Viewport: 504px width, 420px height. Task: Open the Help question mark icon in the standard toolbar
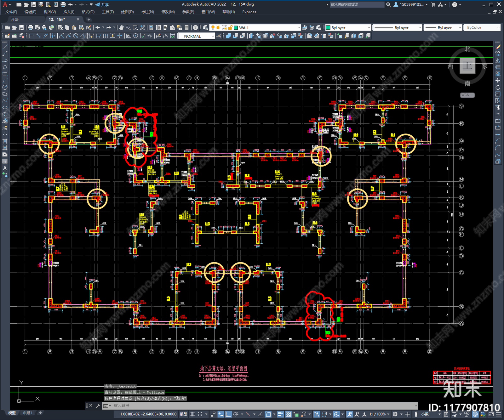(x=195, y=28)
